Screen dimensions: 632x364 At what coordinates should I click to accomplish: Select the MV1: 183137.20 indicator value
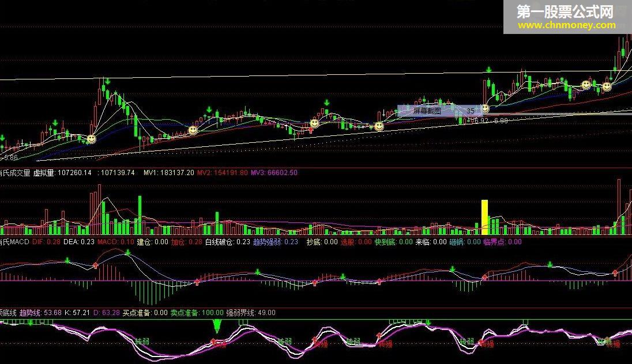(x=168, y=173)
